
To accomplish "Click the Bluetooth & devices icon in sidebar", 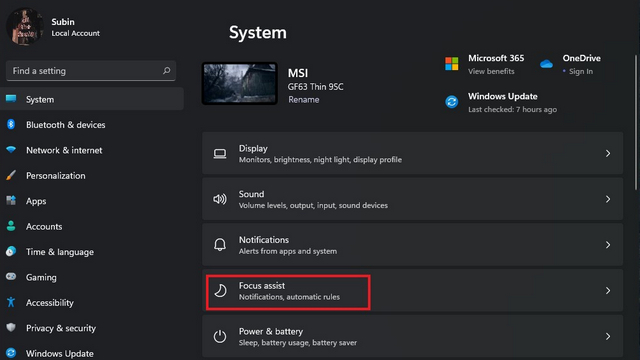I will pyautogui.click(x=11, y=124).
